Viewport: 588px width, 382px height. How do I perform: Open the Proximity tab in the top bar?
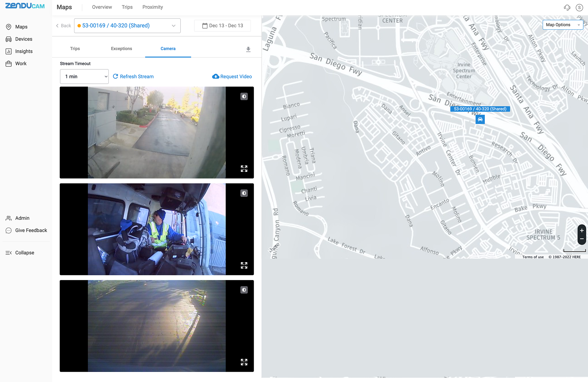click(152, 7)
